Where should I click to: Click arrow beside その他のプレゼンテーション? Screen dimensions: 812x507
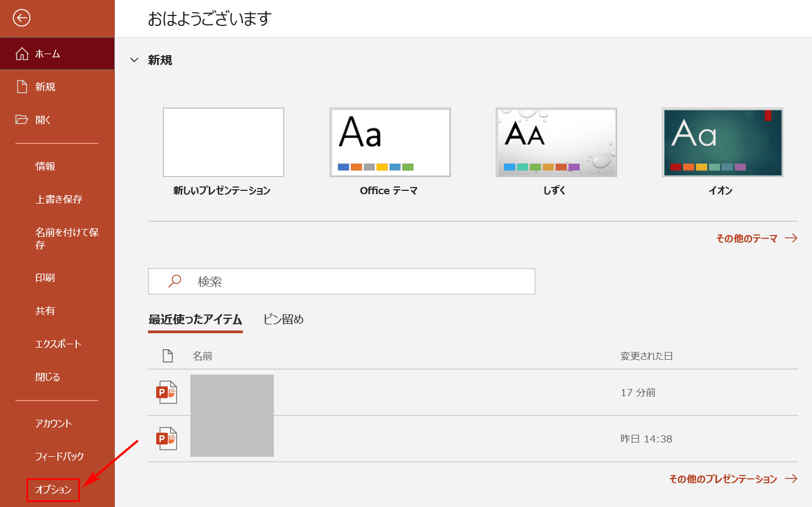(x=792, y=478)
